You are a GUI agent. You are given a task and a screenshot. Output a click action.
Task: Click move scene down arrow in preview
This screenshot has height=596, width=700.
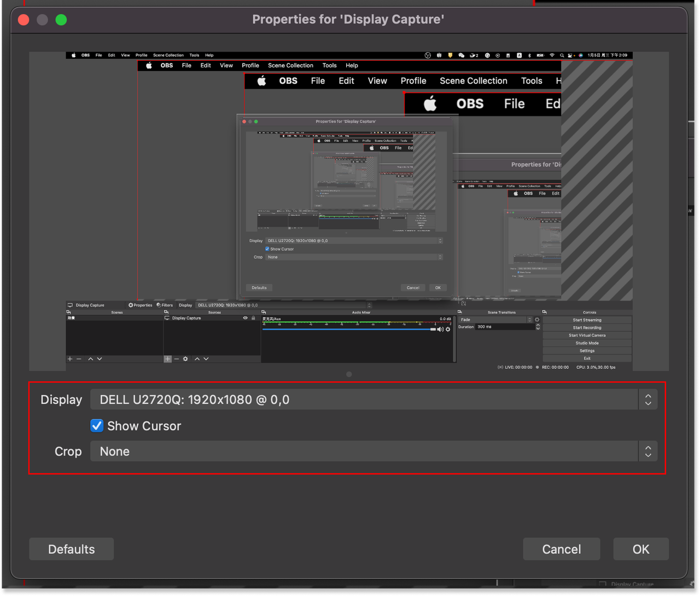click(100, 359)
